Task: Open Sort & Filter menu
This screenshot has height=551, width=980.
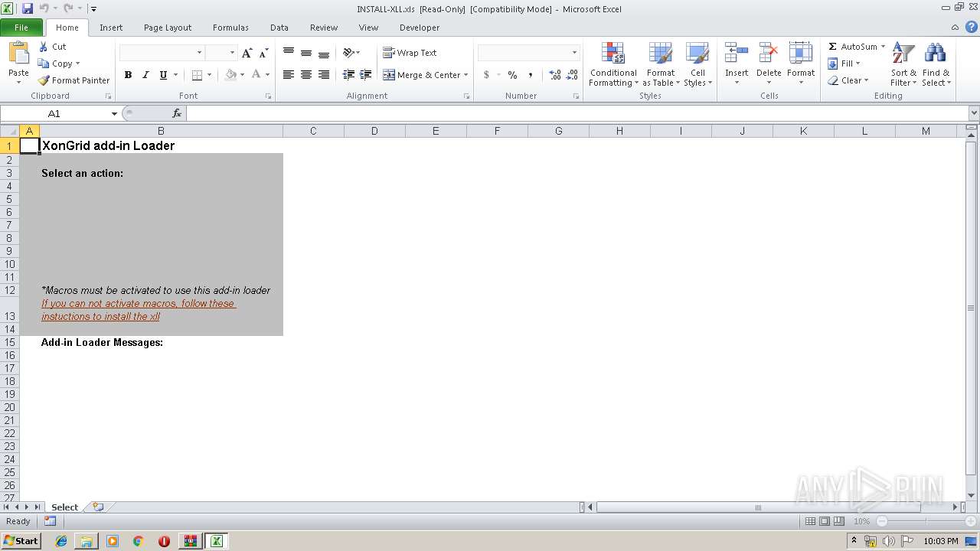Action: (903, 65)
